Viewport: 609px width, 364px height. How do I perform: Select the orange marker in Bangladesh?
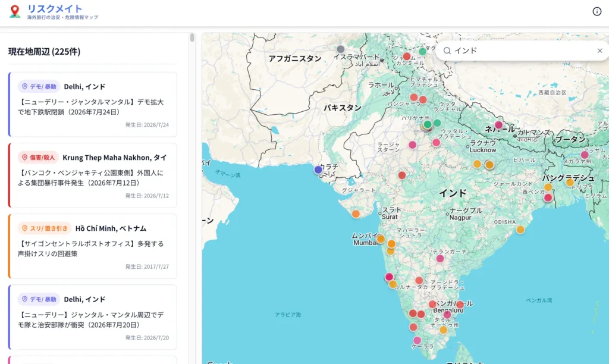coord(570,182)
